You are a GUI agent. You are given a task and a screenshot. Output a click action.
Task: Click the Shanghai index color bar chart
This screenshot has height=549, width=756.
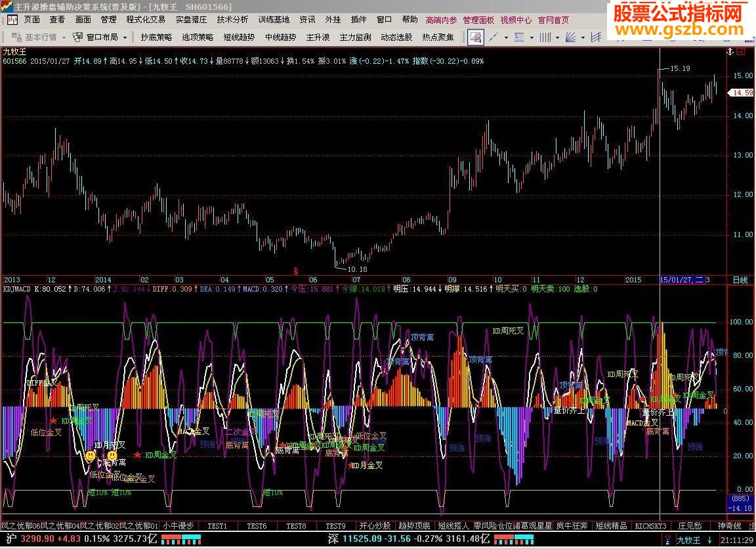click(180, 540)
